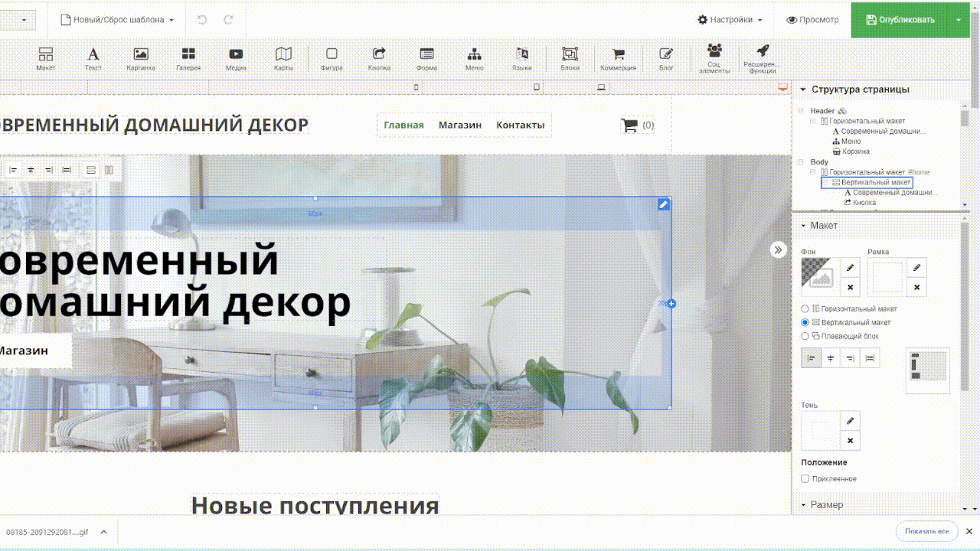Pick the Фигура shape tool
The image size is (980, 551).
click(332, 59)
